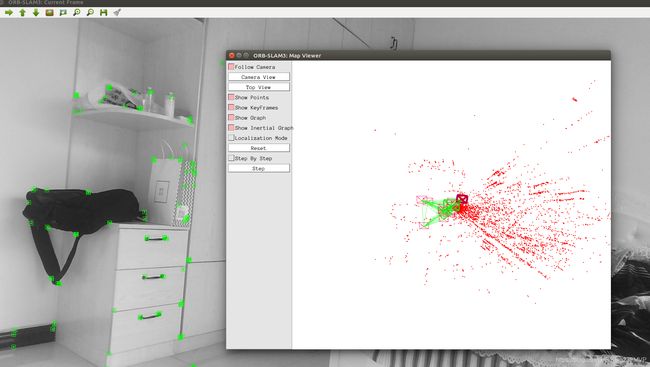The height and width of the screenshot is (367, 650).
Task: Close the Map Viewer window
Action: pyautogui.click(x=232, y=55)
